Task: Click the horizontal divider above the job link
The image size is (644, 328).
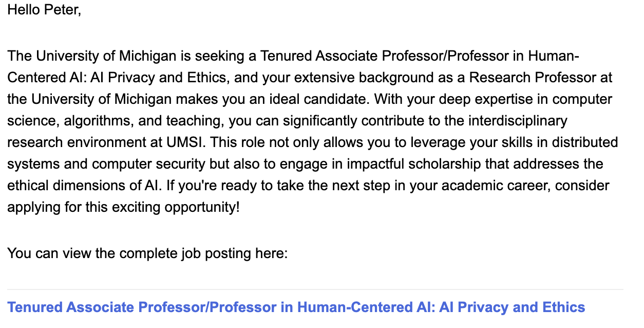Action: pos(315,289)
